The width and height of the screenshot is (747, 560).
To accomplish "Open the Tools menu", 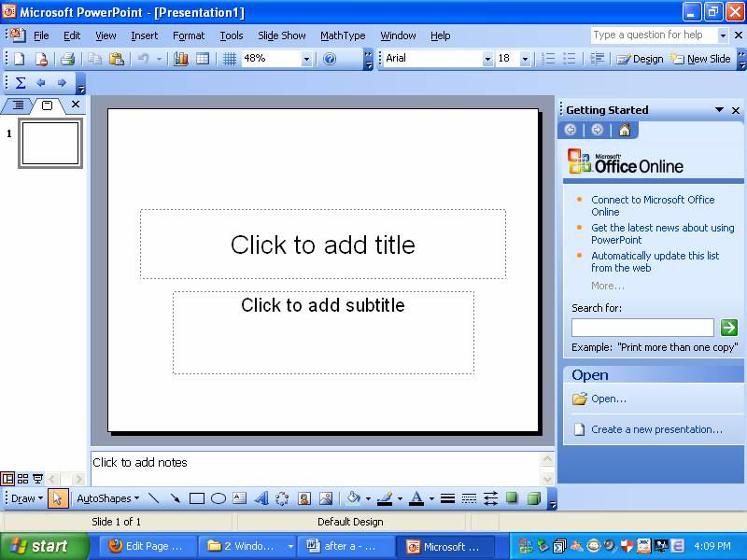I will pyautogui.click(x=232, y=35).
